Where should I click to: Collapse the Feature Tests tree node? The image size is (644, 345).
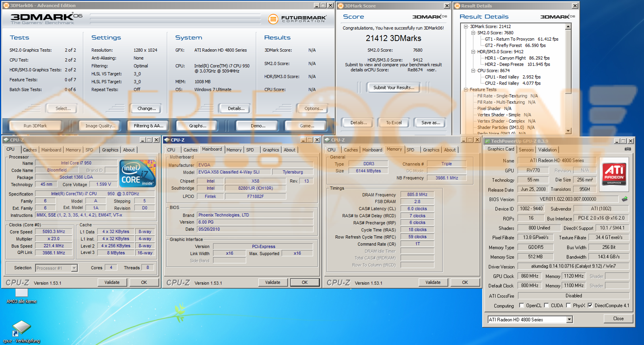tap(466, 89)
